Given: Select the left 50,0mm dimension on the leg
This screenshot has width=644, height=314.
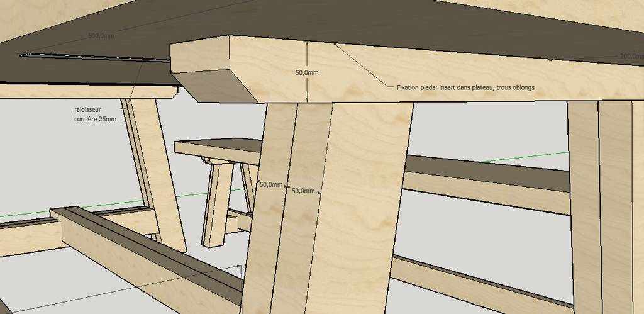Looking at the screenshot, I should (x=271, y=185).
